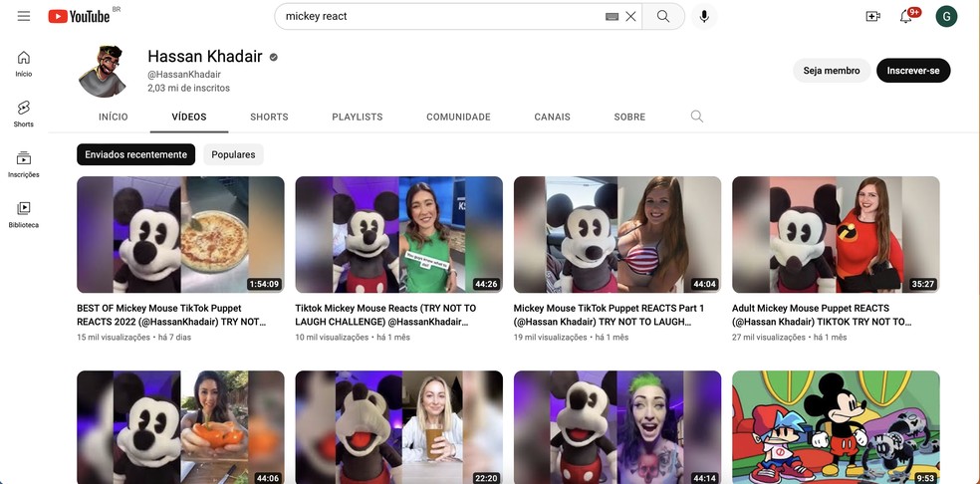
Task: Click 19 mil visualizações metadata
Action: 550,337
